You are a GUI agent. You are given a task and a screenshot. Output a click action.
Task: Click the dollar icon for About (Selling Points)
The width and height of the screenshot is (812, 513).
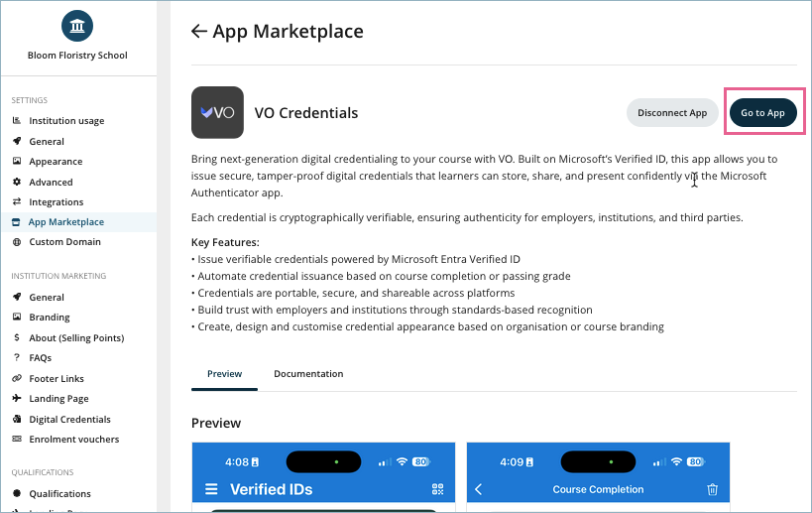[17, 337]
